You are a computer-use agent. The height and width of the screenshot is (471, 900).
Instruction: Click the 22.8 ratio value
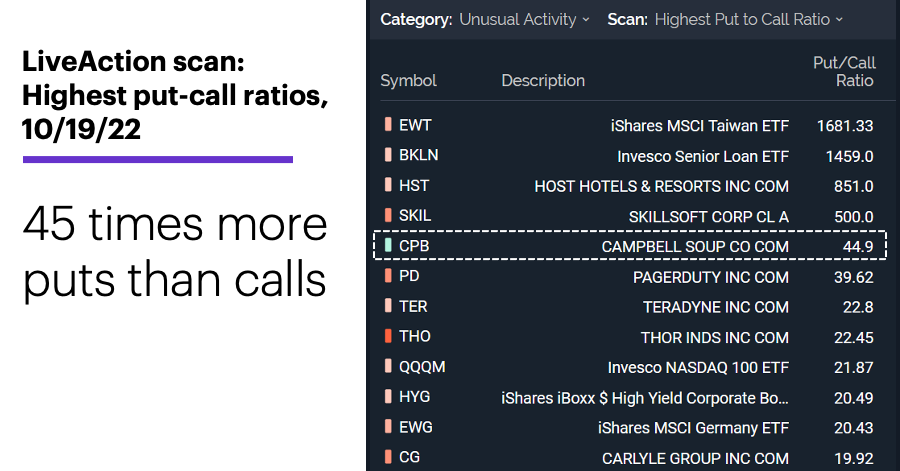[858, 307]
